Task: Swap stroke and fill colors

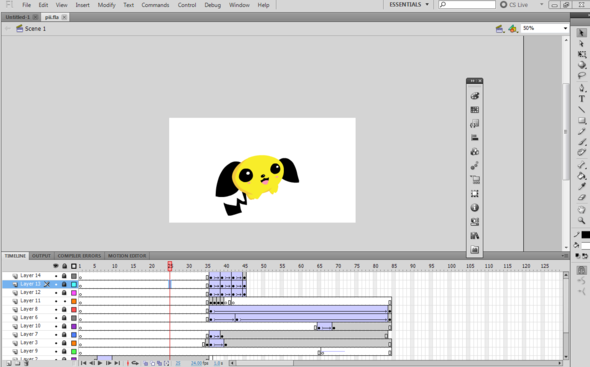Action: click(585, 256)
